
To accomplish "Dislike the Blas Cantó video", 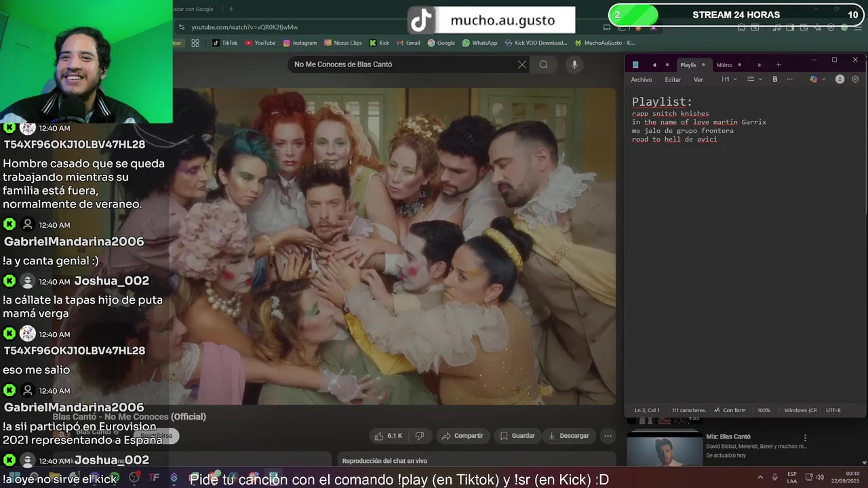I will [x=420, y=436].
